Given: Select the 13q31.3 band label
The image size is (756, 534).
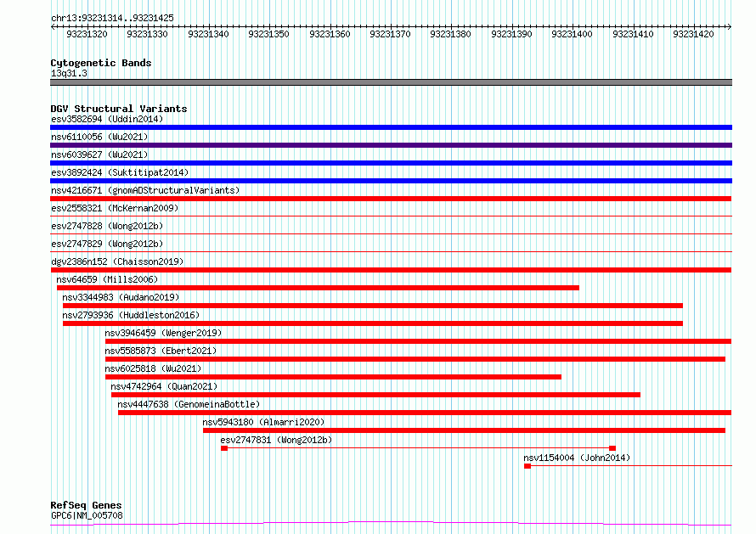Looking at the screenshot, I should [x=69, y=73].
